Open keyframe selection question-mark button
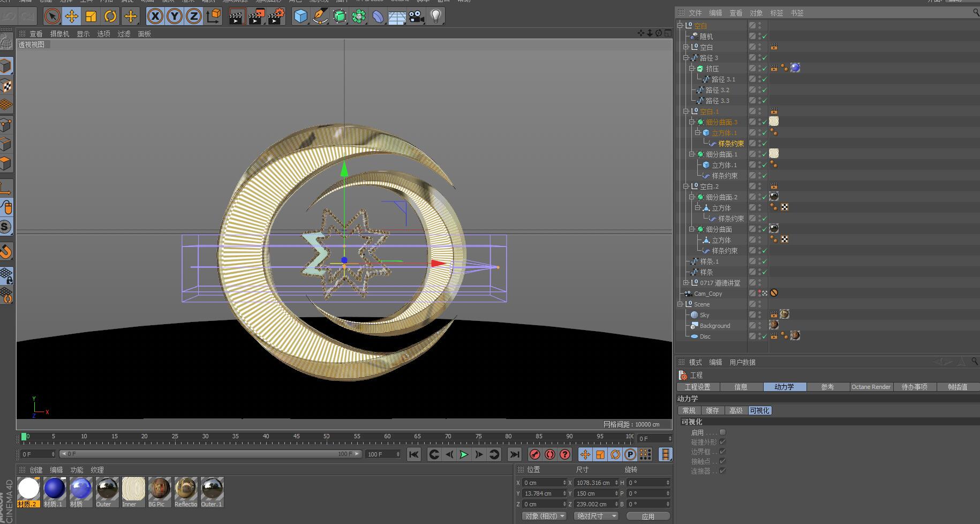980x524 pixels. click(564, 454)
